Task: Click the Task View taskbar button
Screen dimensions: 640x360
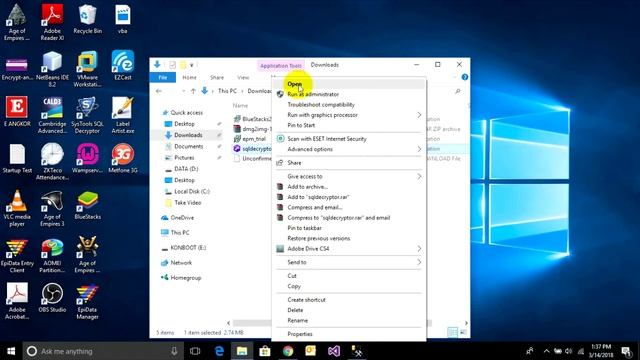Action: point(195,351)
